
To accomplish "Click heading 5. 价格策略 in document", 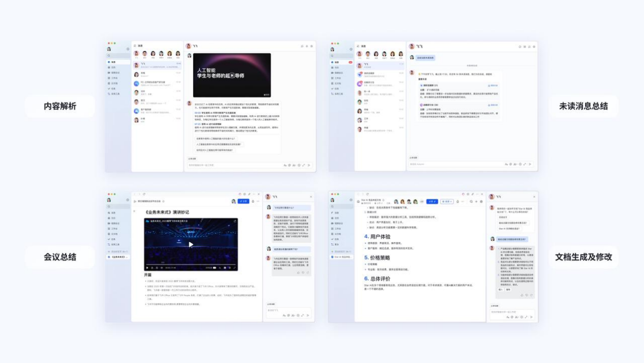I will [x=377, y=258].
